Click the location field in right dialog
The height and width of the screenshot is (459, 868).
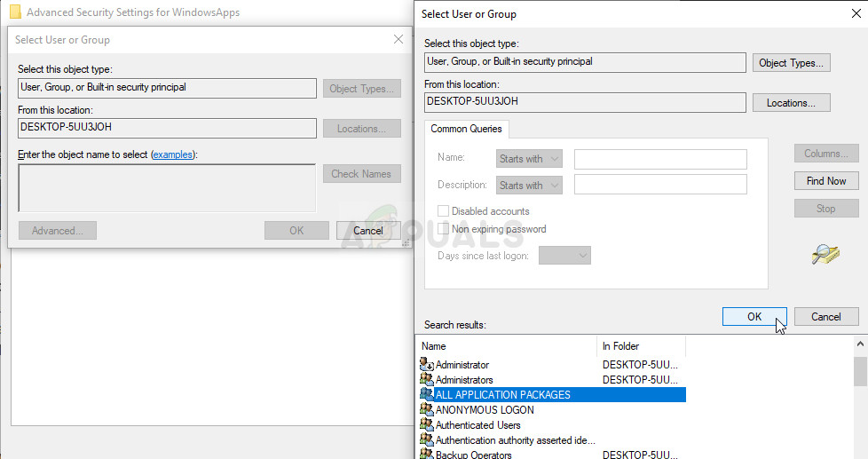point(585,102)
